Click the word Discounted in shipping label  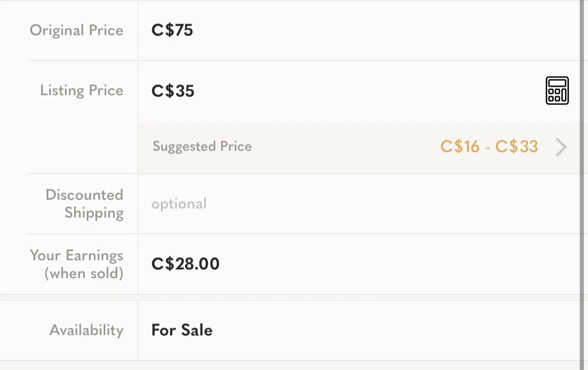tap(84, 195)
